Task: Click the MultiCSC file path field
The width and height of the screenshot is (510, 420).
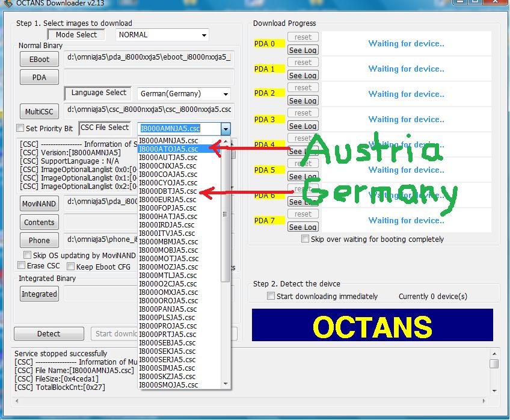Action: click(149, 110)
